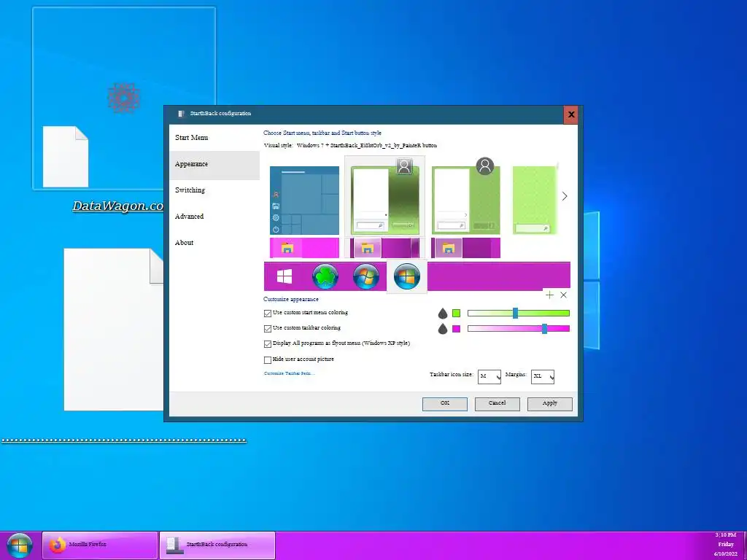The image size is (747, 560).
Task: Open the large blank document desktop icon
Action: [114, 329]
